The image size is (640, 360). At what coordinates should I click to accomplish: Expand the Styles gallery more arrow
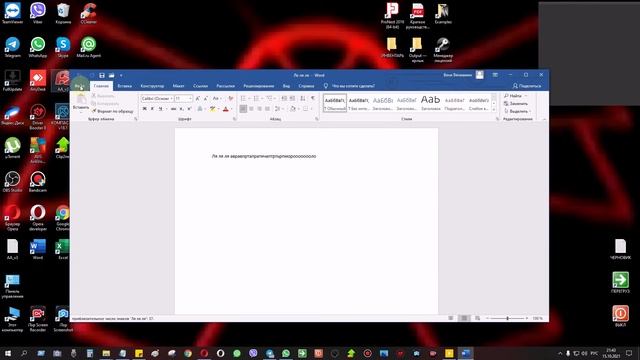pos(494,109)
